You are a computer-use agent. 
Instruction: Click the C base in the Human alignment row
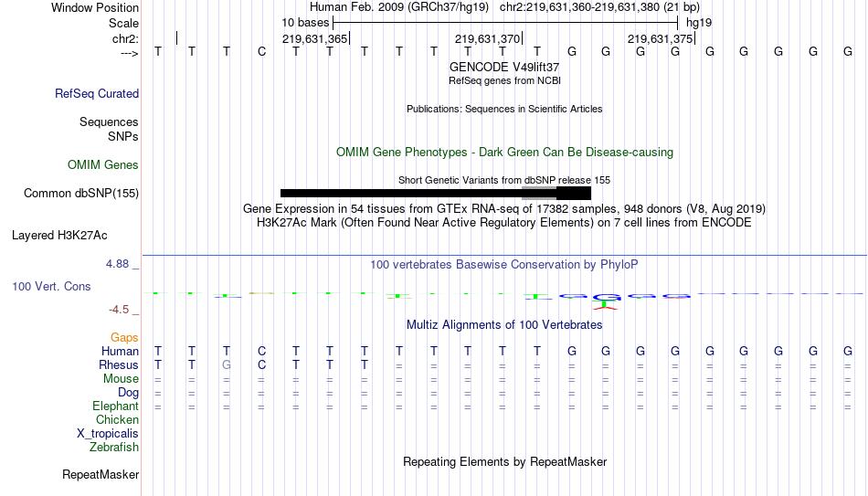pos(261,351)
